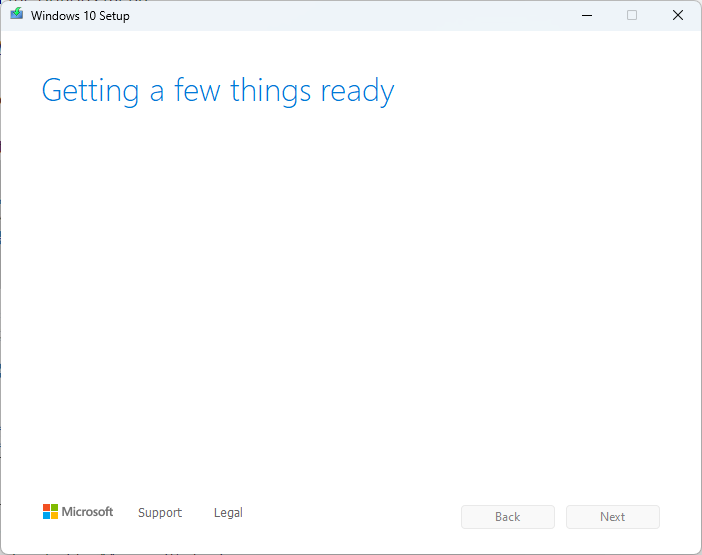This screenshot has width=702, height=555.
Task: Click the Microsoft four-color logo
Action: [x=50, y=512]
